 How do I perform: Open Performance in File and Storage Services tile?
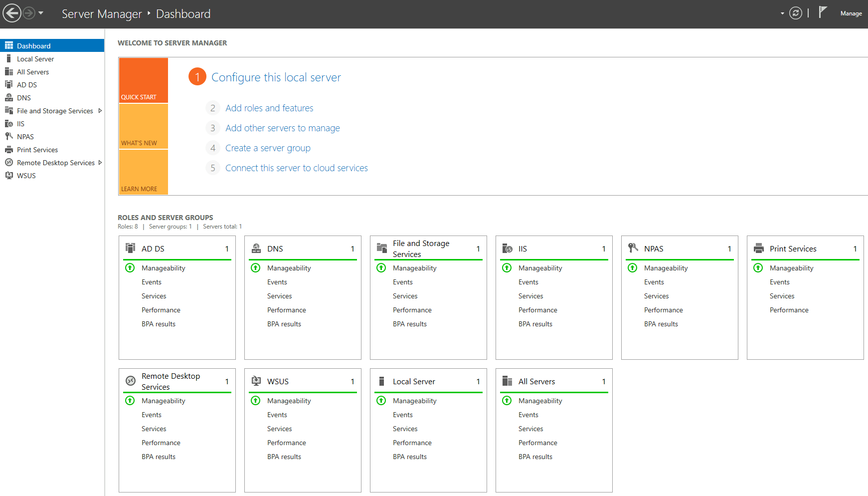click(x=412, y=310)
